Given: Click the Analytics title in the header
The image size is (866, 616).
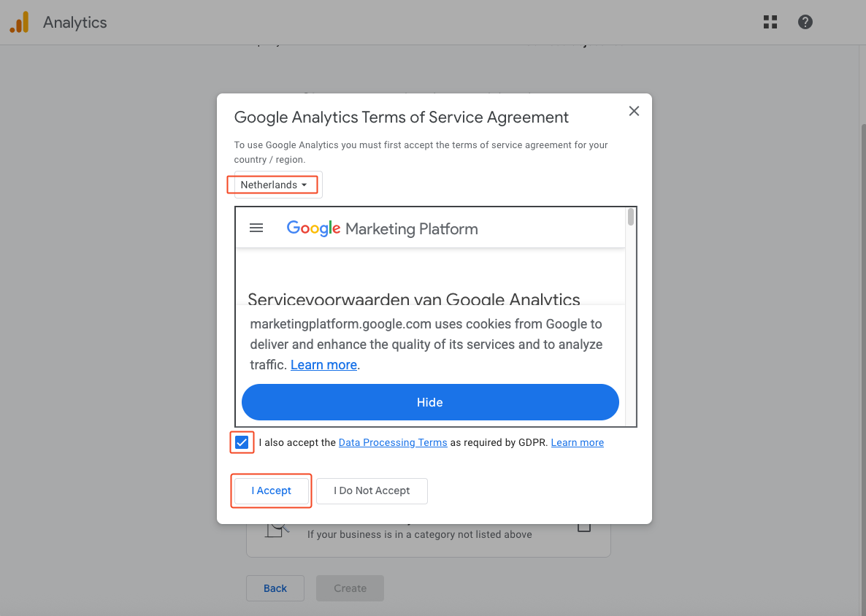Looking at the screenshot, I should click(74, 22).
